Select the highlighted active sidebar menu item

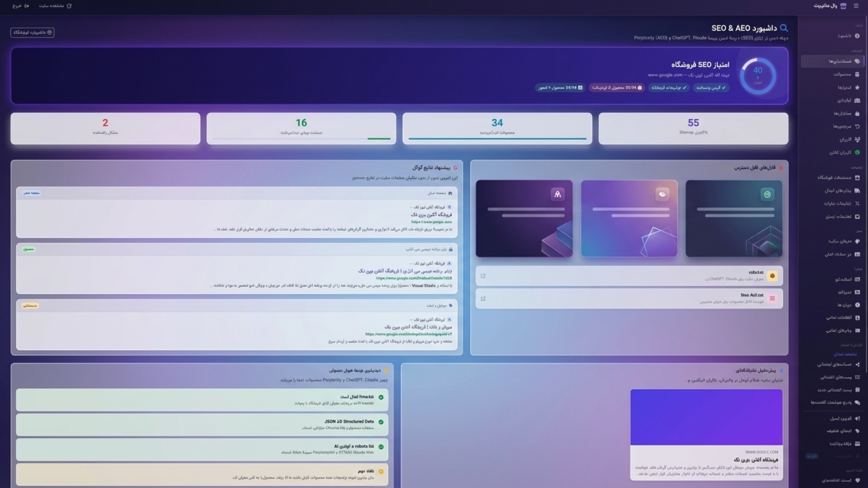833,61
